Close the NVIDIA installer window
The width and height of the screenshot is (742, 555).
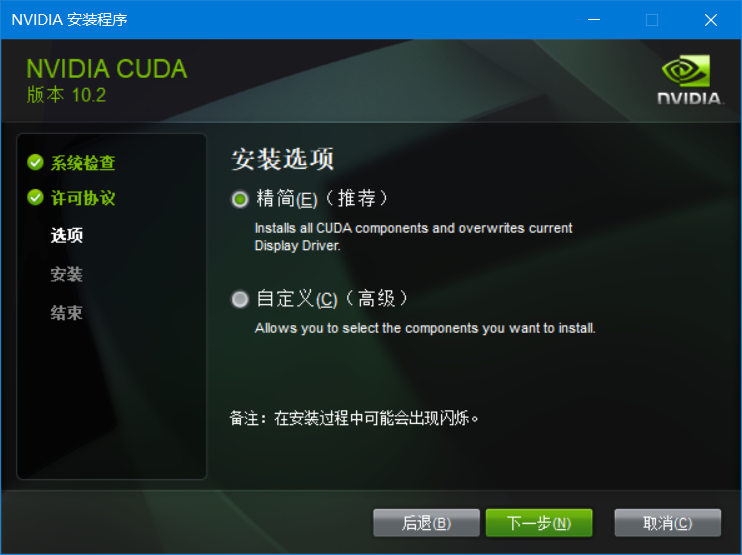(711, 20)
